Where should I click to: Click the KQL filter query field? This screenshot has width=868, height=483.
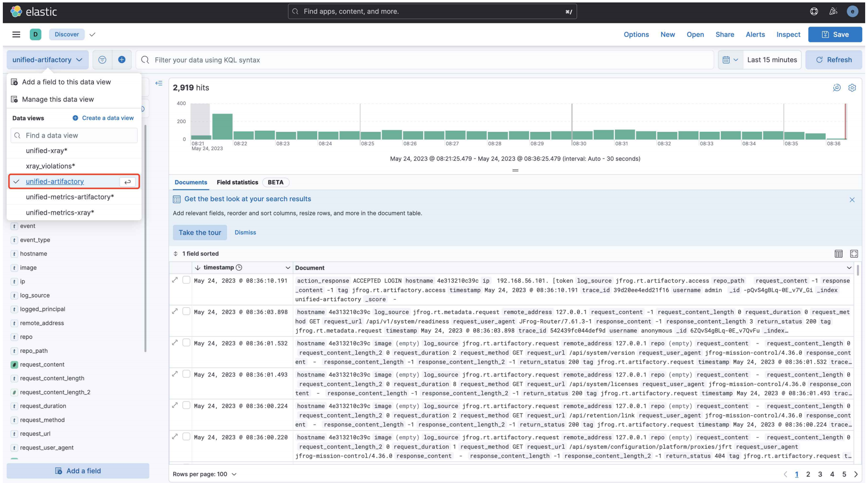pyautogui.click(x=424, y=60)
